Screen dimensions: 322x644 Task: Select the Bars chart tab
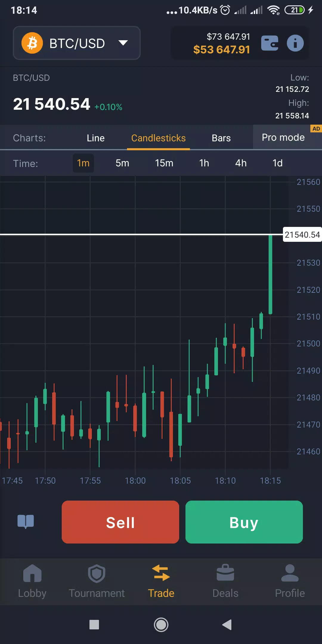(221, 138)
